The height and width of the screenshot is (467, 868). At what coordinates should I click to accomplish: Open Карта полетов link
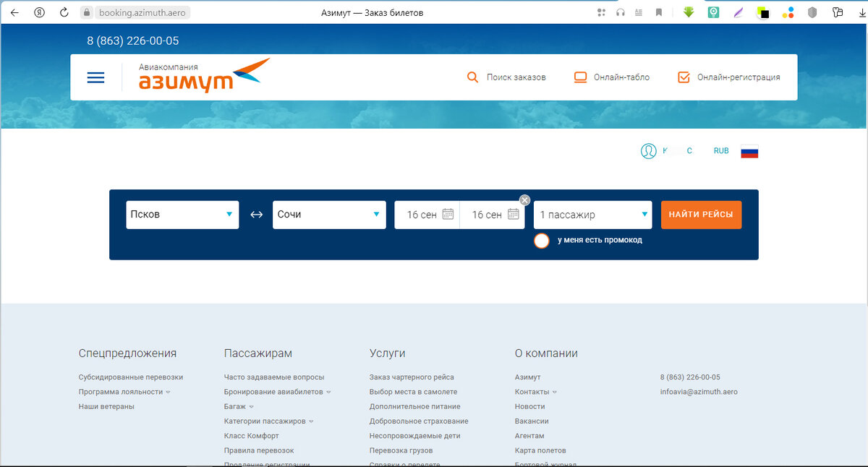(x=540, y=450)
